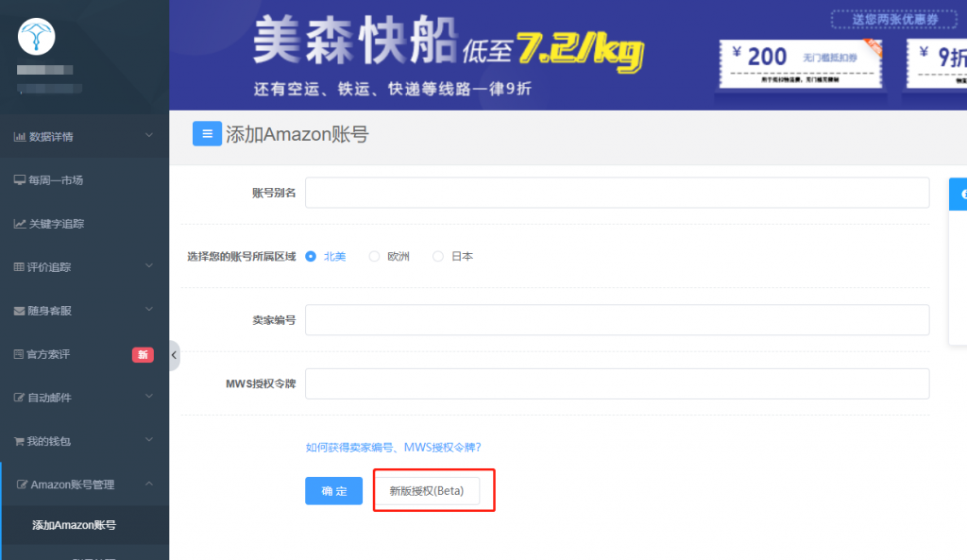967x560 pixels.
Task: Select the 日本 region radio button
Action: [438, 257]
